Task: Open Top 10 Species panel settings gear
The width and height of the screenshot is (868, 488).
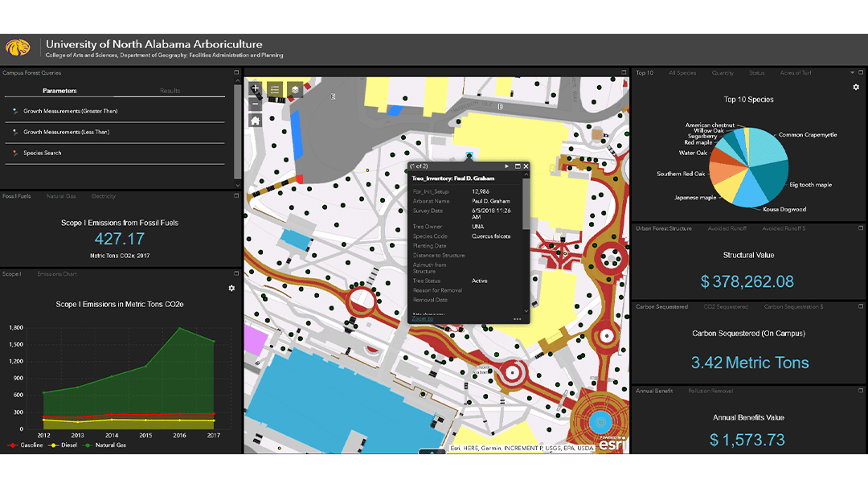Action: pyautogui.click(x=856, y=87)
